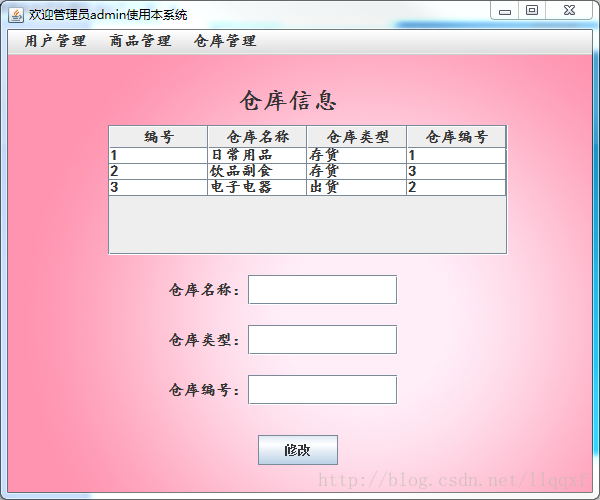Focus the 仓库名称 input field
Image resolution: width=600 pixels, height=500 pixels.
coord(323,290)
